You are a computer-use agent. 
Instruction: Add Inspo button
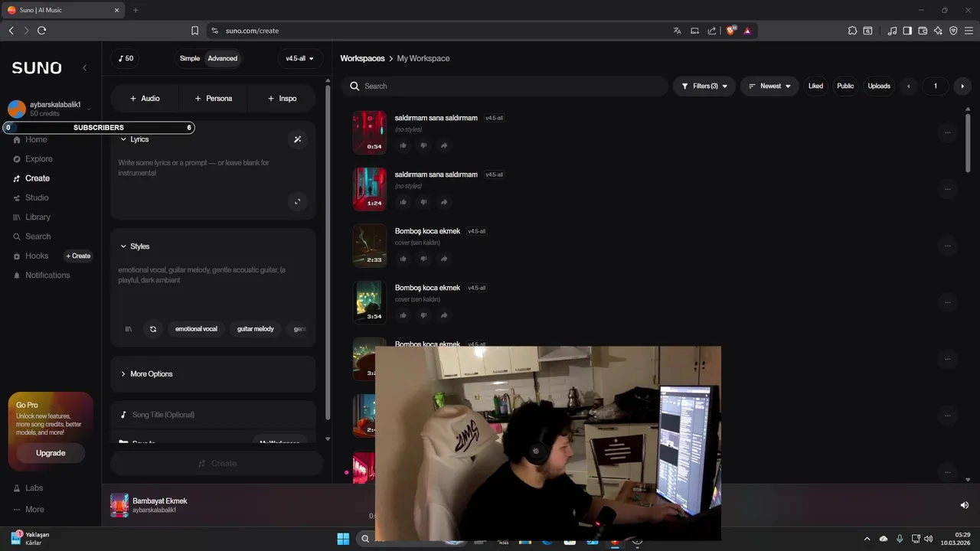coord(282,98)
